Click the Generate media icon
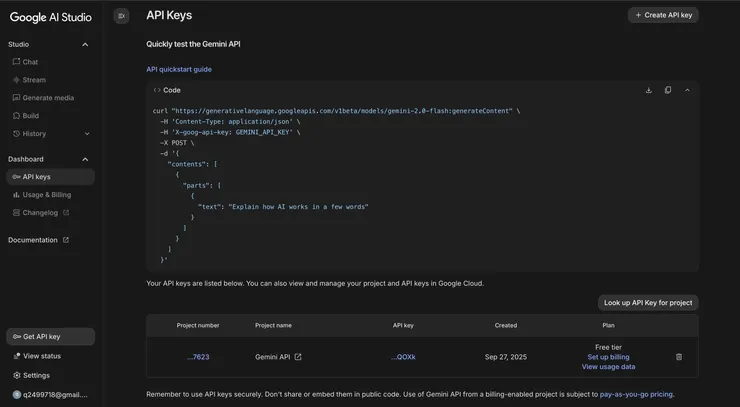The height and width of the screenshot is (407, 740). tap(16, 98)
